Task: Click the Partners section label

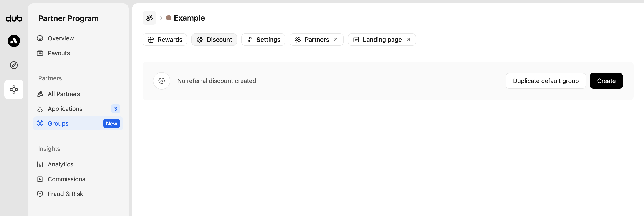Action: (50, 78)
